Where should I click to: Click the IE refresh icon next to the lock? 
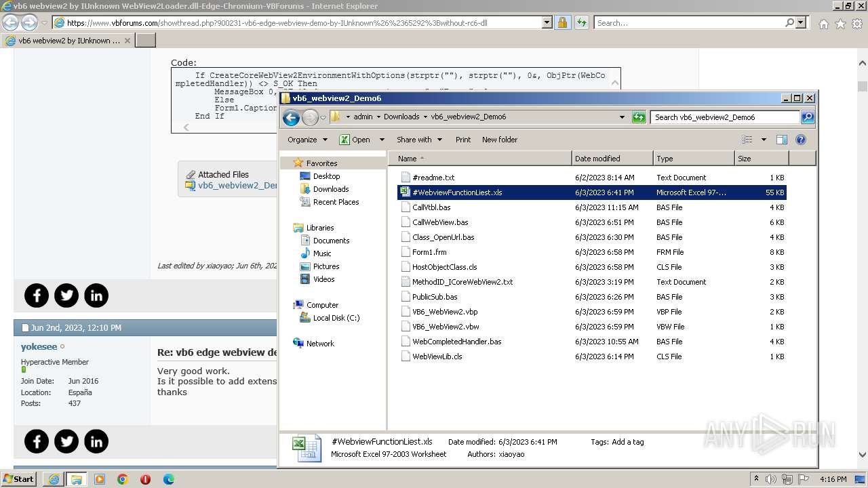click(x=581, y=22)
